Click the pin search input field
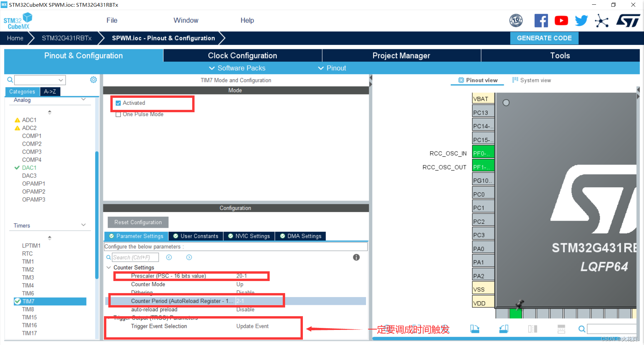Viewport: 644px width, 345px height. [x=611, y=329]
